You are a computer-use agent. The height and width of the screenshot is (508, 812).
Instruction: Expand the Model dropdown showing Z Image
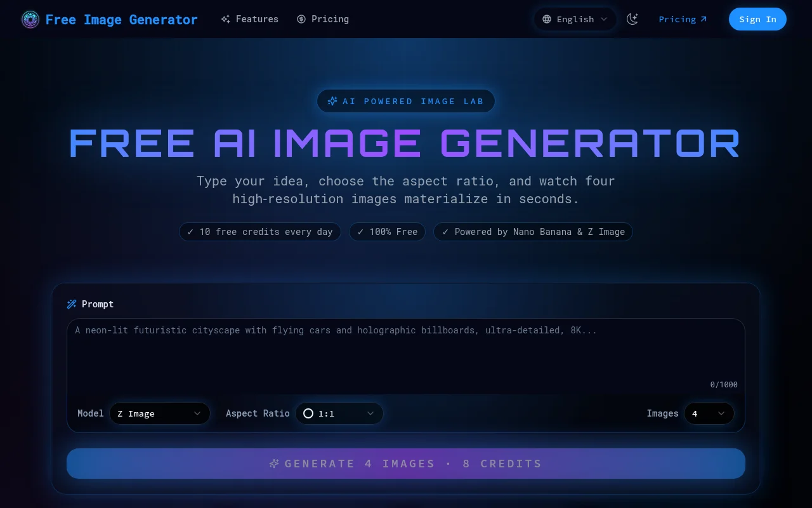pos(160,413)
